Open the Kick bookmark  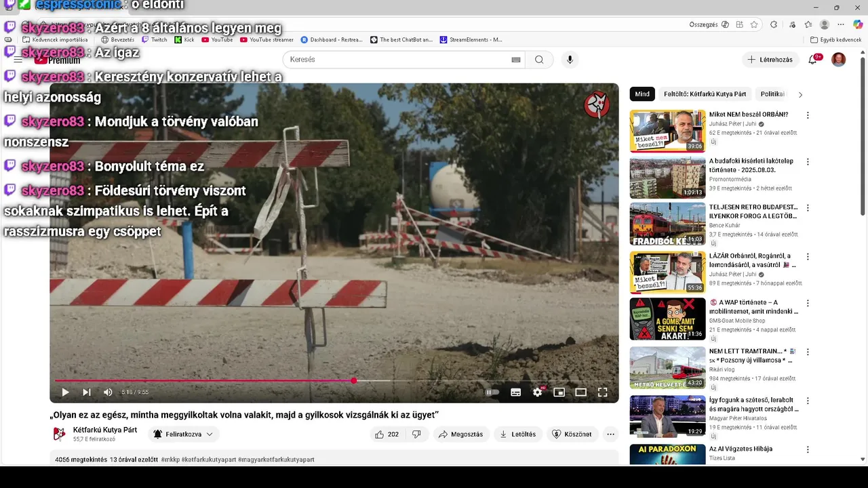point(184,40)
